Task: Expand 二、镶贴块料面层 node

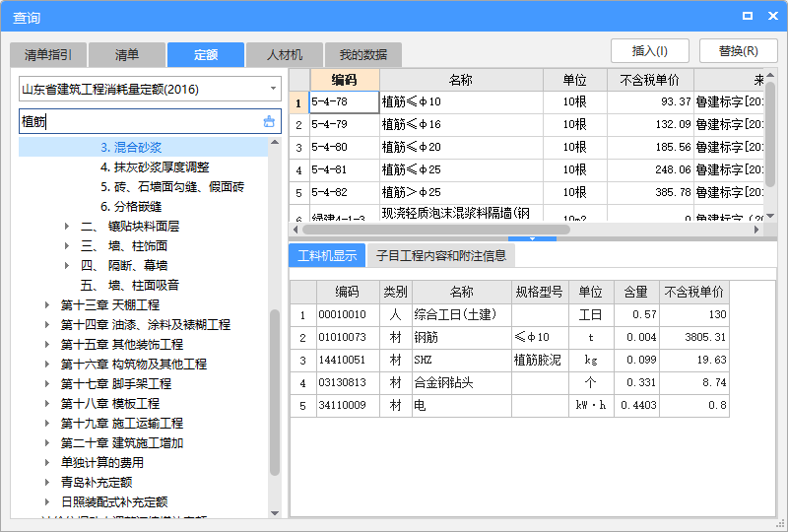Action: tap(67, 227)
